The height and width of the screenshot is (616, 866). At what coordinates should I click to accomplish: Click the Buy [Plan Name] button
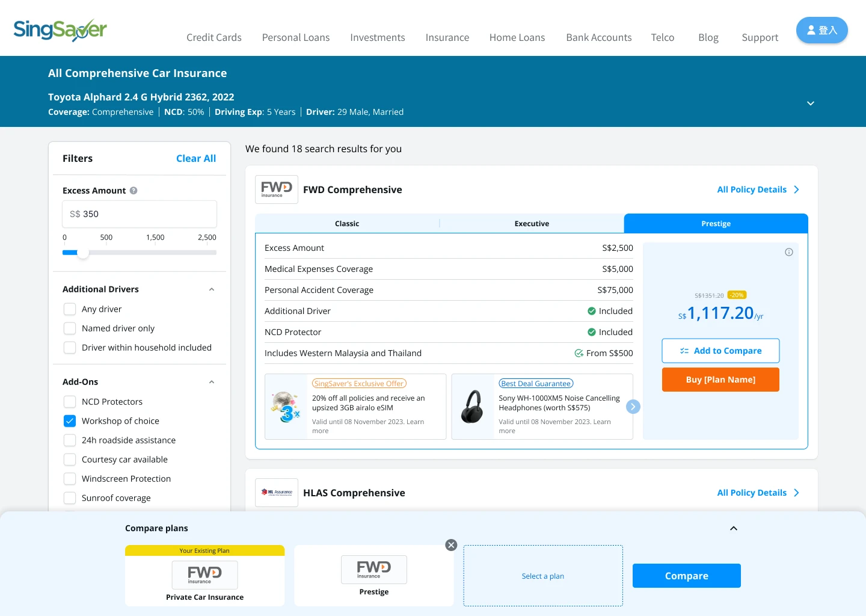click(x=720, y=380)
